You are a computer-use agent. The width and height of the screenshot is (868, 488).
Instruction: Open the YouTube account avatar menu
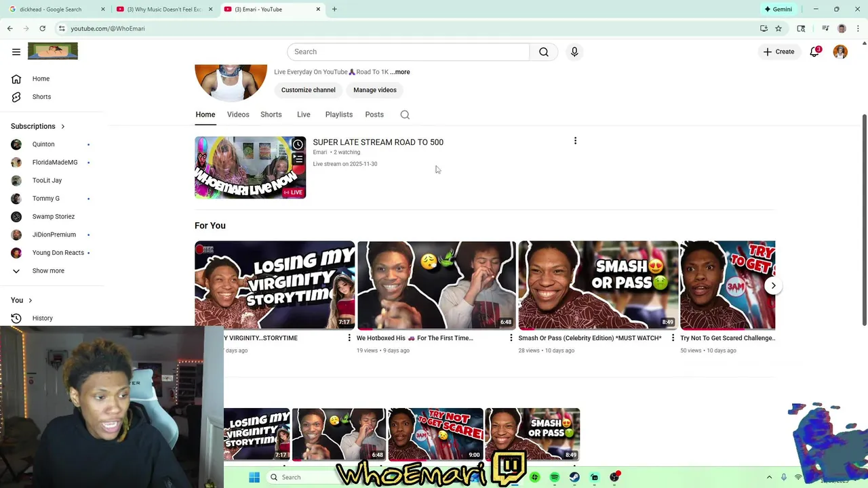[840, 52]
